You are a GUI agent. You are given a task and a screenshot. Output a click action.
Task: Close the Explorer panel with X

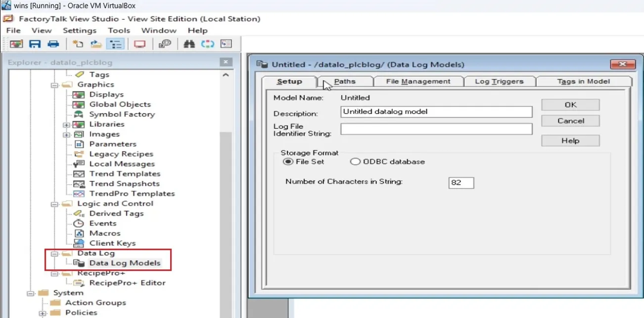[226, 62]
